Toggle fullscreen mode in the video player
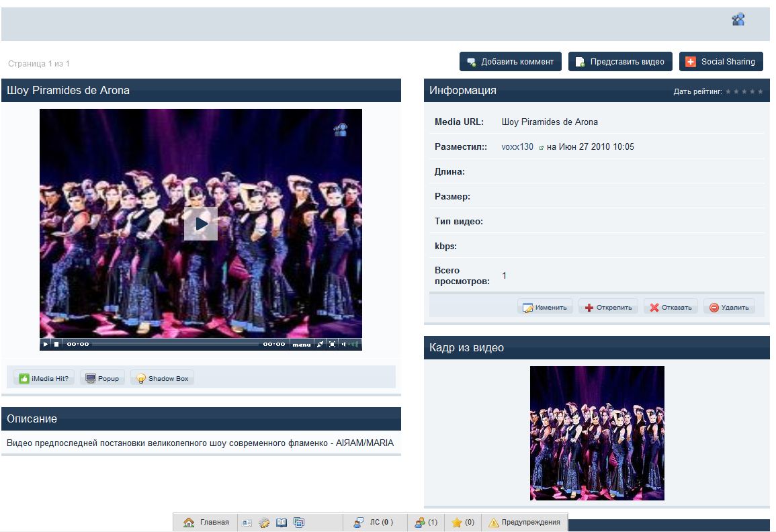The height and width of the screenshot is (532, 776). click(333, 344)
